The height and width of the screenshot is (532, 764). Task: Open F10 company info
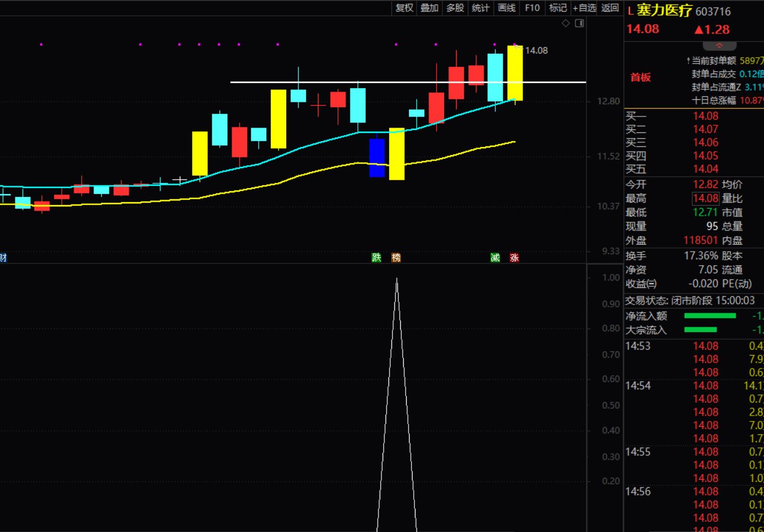pos(532,8)
